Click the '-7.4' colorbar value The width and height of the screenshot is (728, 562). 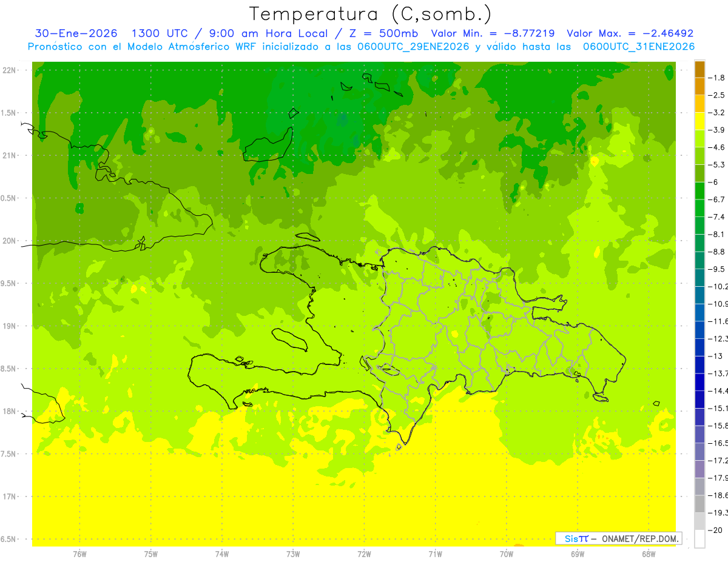pos(717,217)
